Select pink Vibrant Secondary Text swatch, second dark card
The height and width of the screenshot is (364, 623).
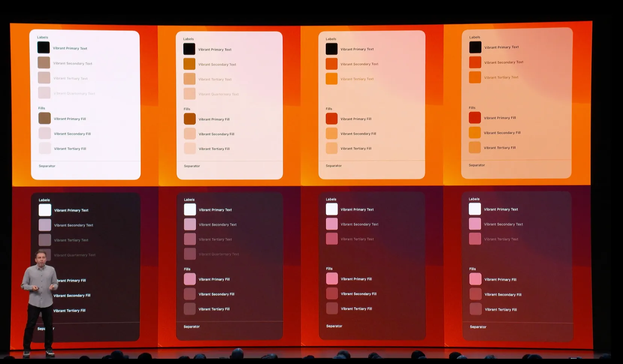pyautogui.click(x=190, y=224)
